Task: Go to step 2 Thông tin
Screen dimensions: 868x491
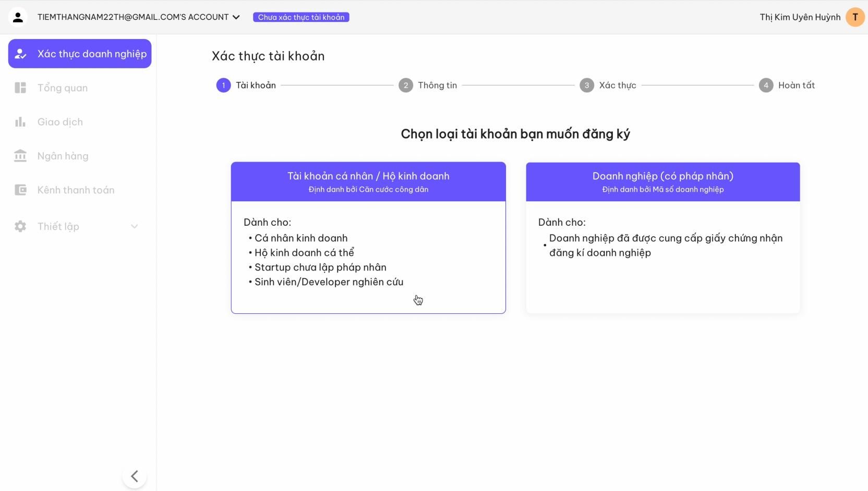Action: click(428, 85)
